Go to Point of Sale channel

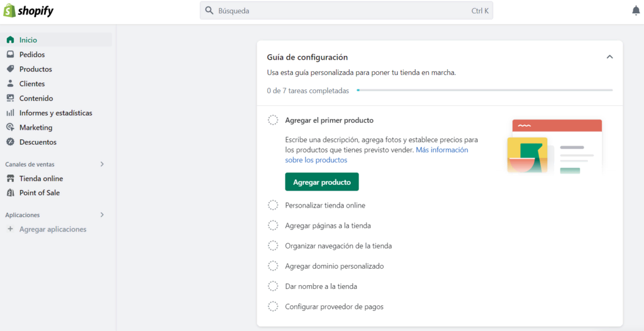click(x=39, y=193)
